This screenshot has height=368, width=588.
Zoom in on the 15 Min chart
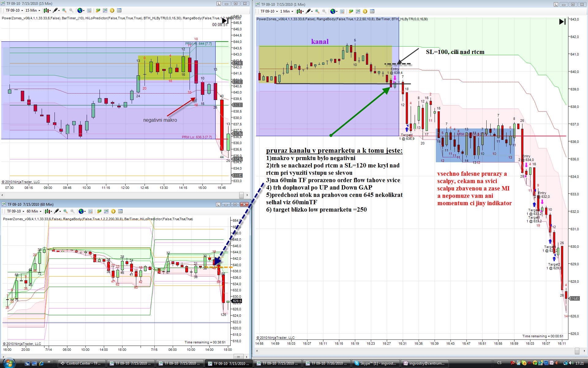(64, 10)
